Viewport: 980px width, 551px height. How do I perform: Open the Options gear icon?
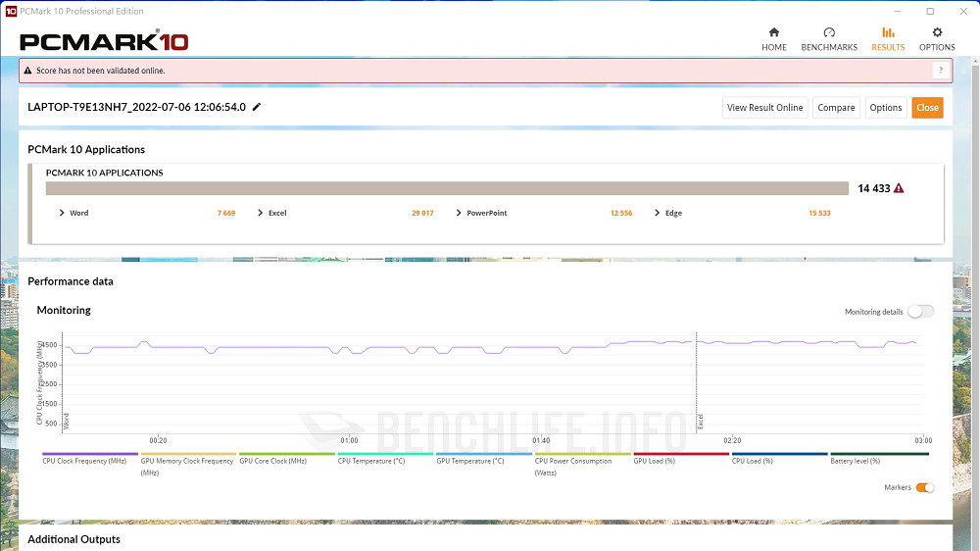point(937,32)
